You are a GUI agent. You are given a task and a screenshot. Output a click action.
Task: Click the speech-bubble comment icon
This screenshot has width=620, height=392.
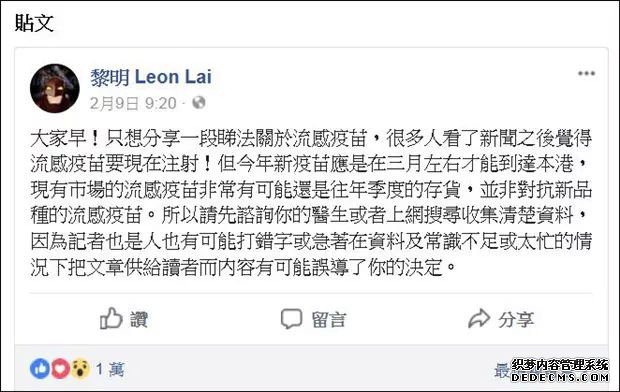click(x=291, y=318)
